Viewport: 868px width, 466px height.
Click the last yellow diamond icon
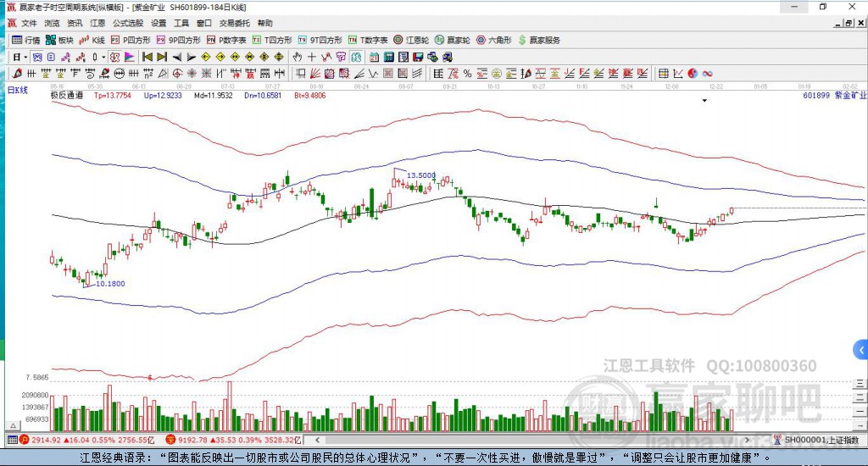[x=278, y=57]
